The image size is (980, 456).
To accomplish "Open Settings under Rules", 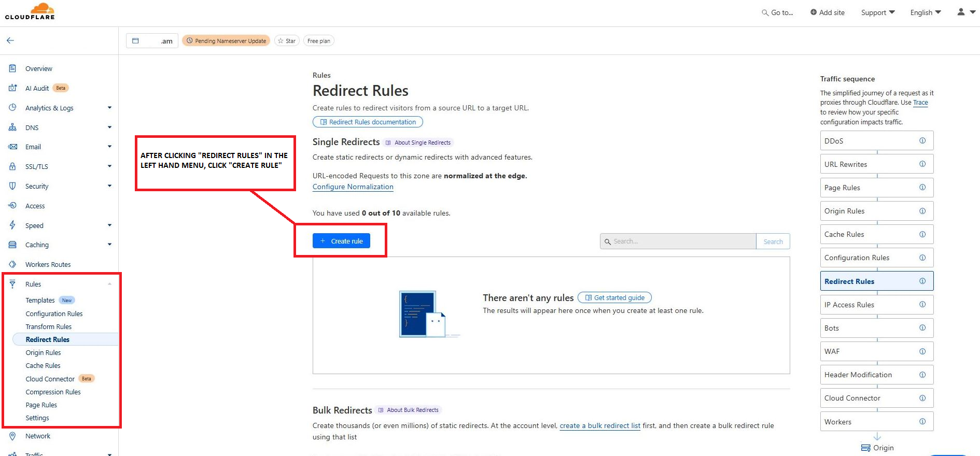I will [x=37, y=418].
